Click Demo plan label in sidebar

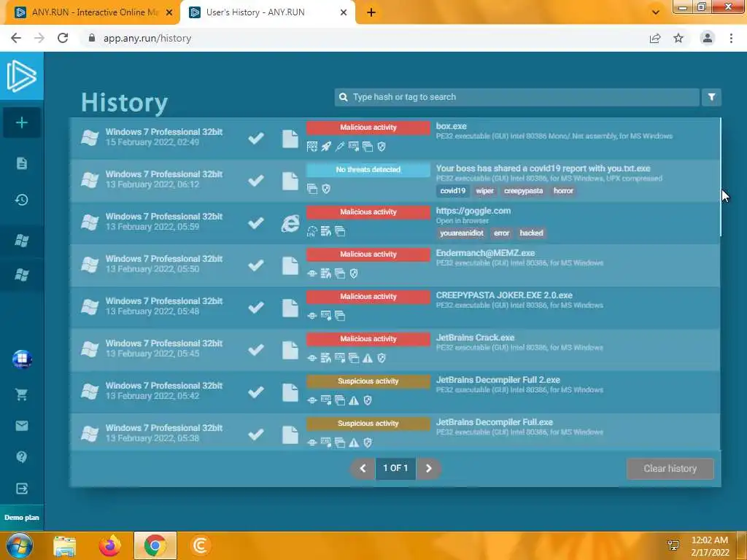[21, 518]
